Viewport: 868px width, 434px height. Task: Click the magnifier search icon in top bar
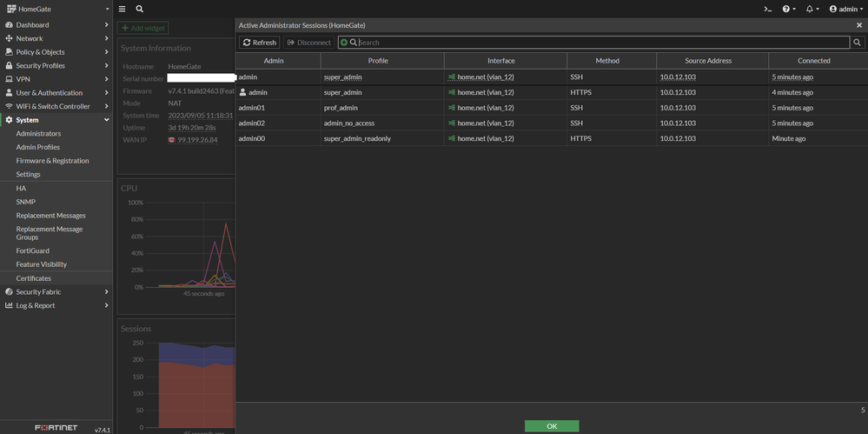coord(140,9)
